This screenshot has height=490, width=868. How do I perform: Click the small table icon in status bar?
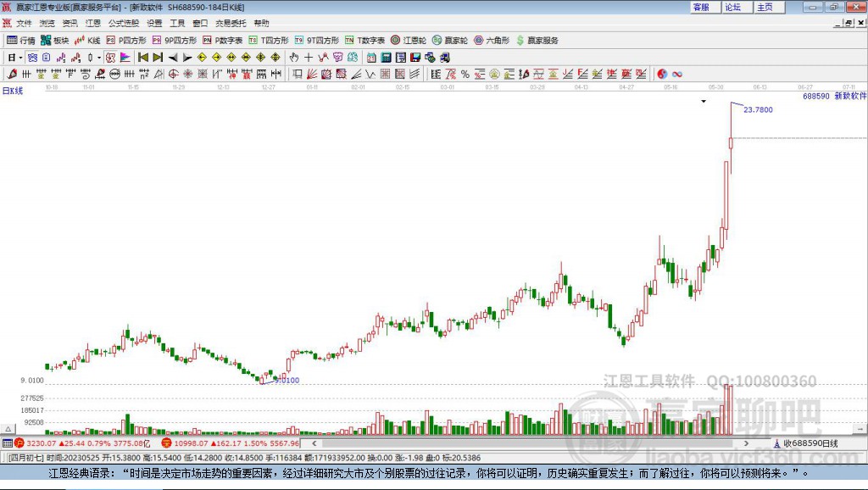point(7,443)
